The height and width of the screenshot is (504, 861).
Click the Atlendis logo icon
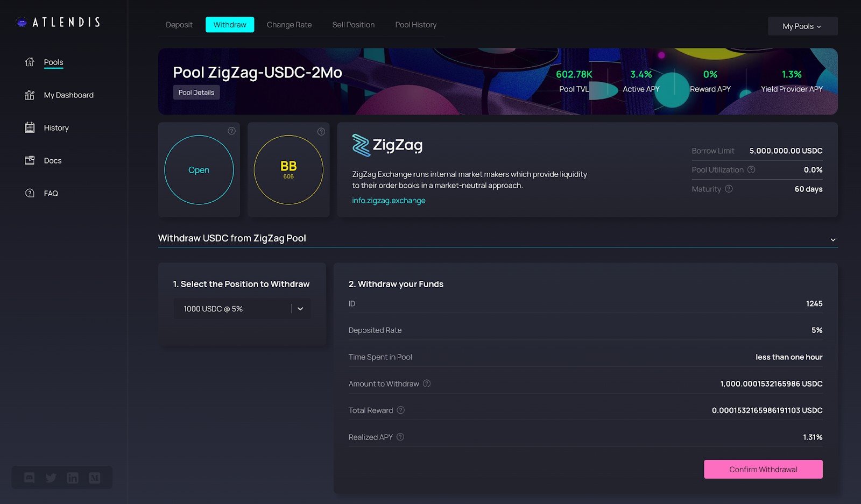point(22,22)
